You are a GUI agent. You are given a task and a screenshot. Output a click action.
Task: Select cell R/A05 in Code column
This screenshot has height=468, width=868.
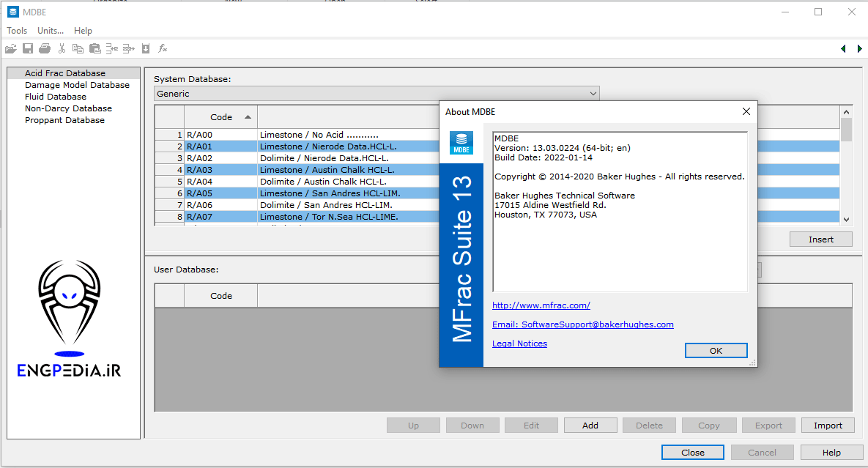point(221,193)
